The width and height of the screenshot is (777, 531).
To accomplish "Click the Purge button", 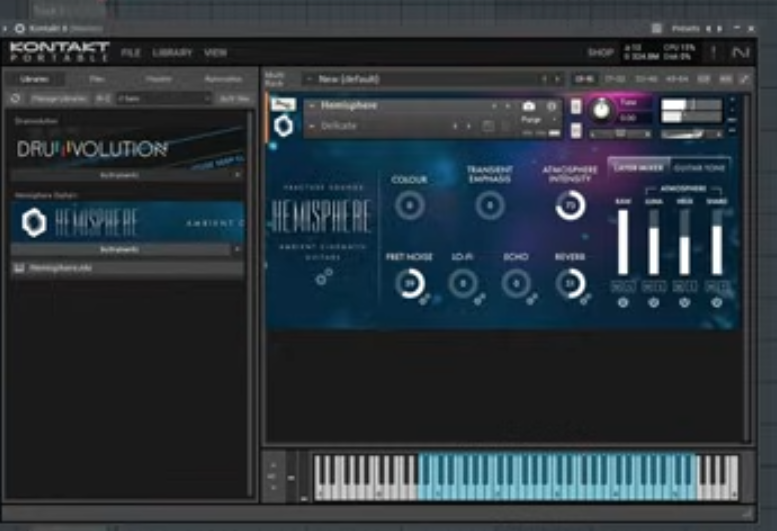I will pyautogui.click(x=530, y=119).
